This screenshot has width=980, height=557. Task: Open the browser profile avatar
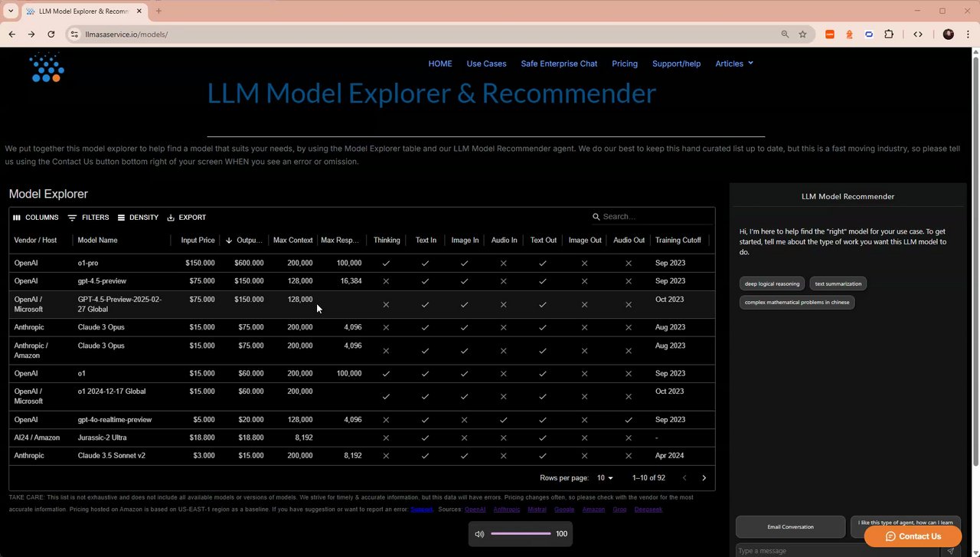[x=948, y=34]
